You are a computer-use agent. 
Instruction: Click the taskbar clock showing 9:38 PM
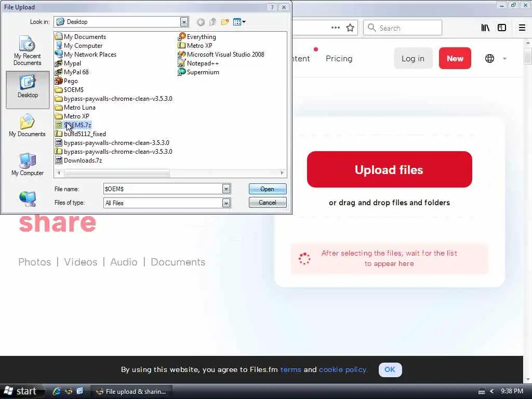pos(512,391)
